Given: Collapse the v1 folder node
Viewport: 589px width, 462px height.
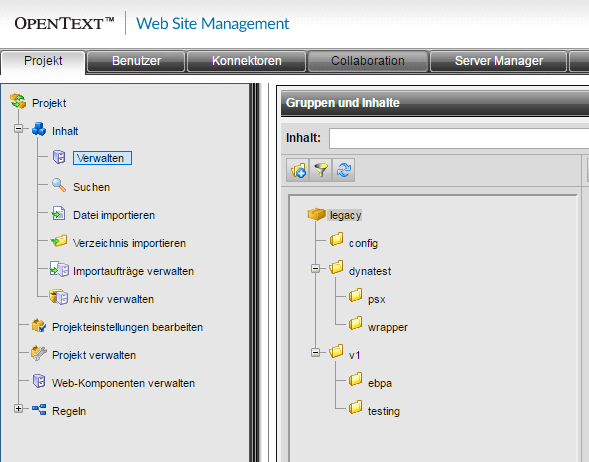Looking at the screenshot, I should tap(316, 353).
